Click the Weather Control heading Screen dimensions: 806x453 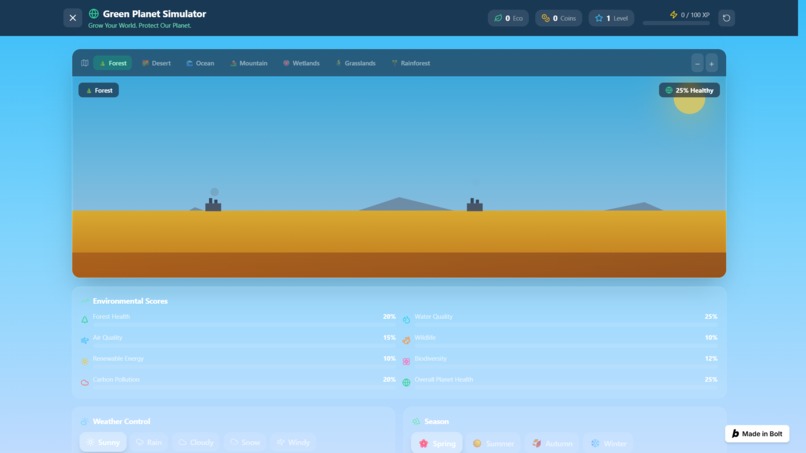coord(121,421)
